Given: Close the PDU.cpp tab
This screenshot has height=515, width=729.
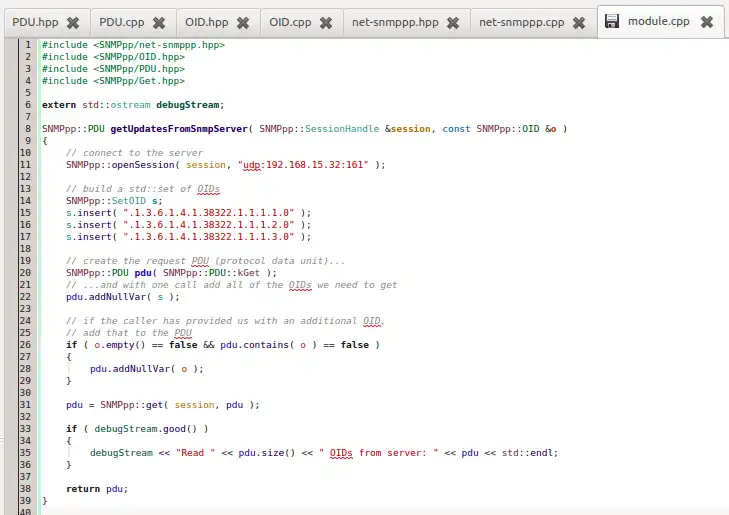Looking at the screenshot, I should tap(159, 23).
